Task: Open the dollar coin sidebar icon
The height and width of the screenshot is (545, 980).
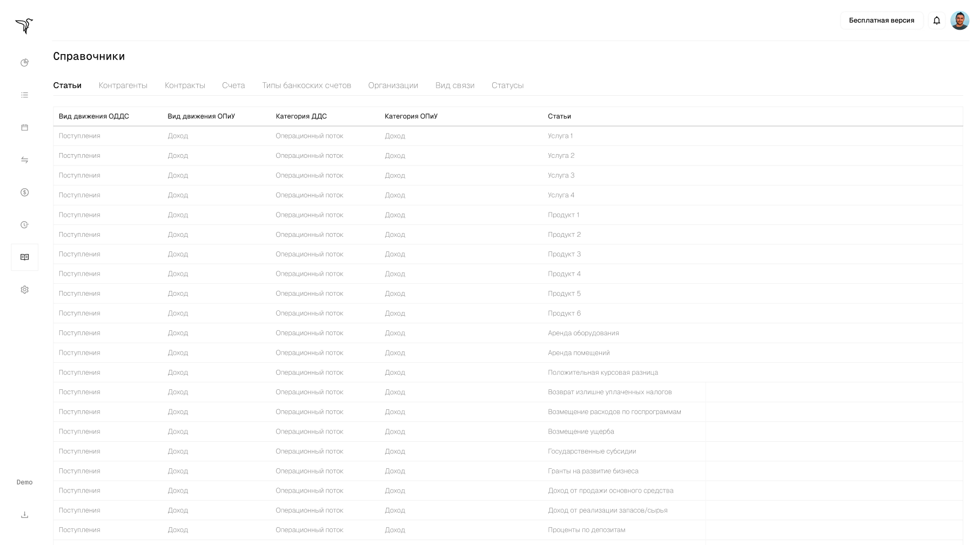Action: tap(24, 192)
